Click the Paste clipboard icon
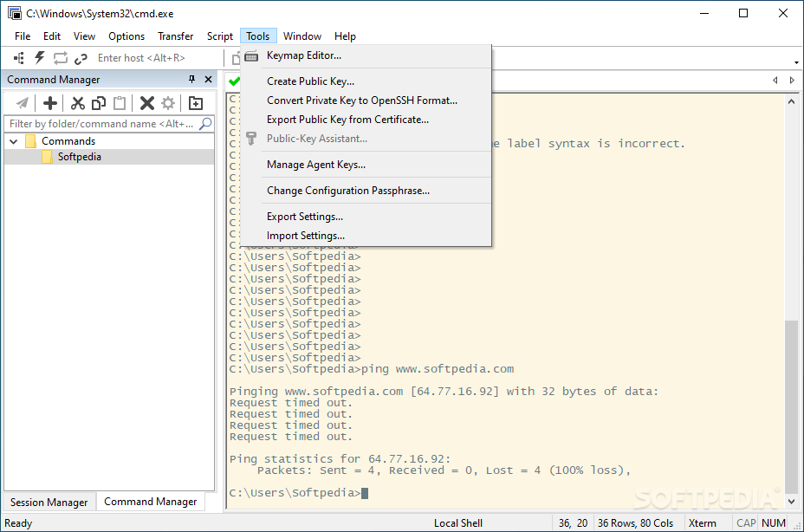The image size is (804, 532). 119,103
